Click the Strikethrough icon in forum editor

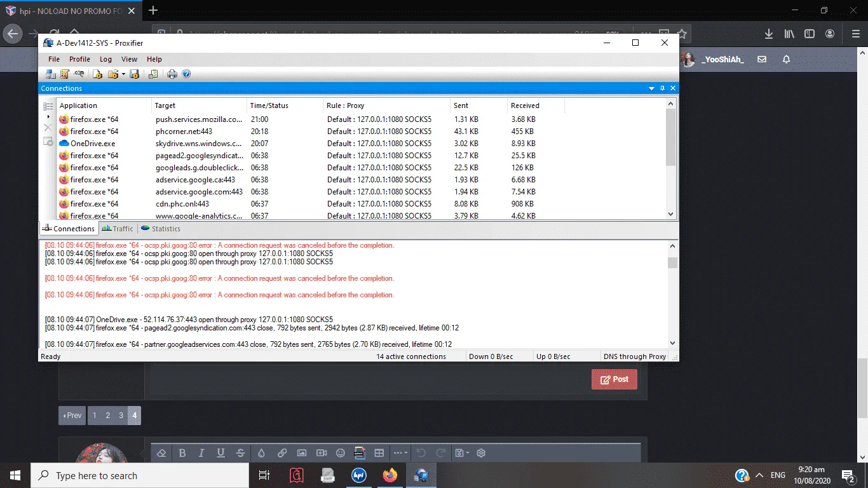240,453
